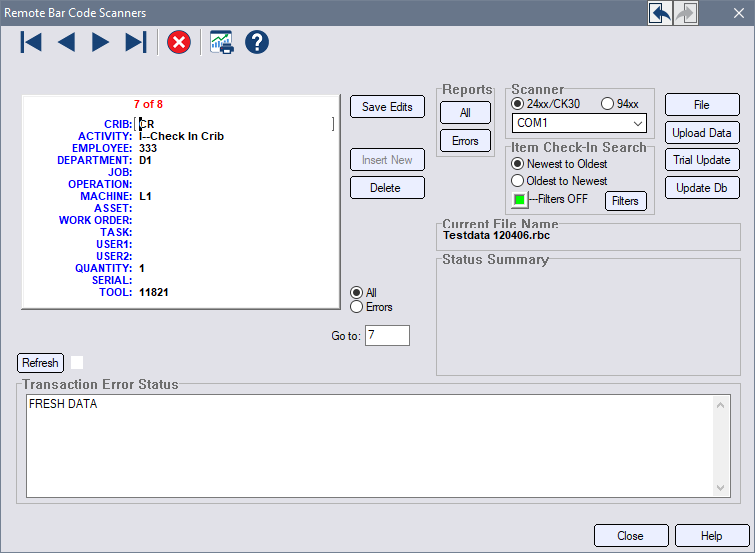This screenshot has height=553, width=755.
Task: Jump to the last record icon
Action: pos(135,42)
